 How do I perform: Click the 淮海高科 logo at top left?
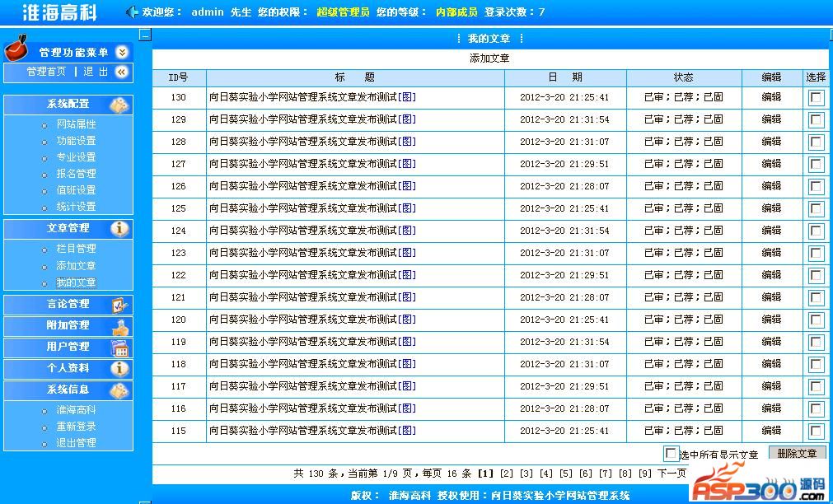[x=59, y=12]
